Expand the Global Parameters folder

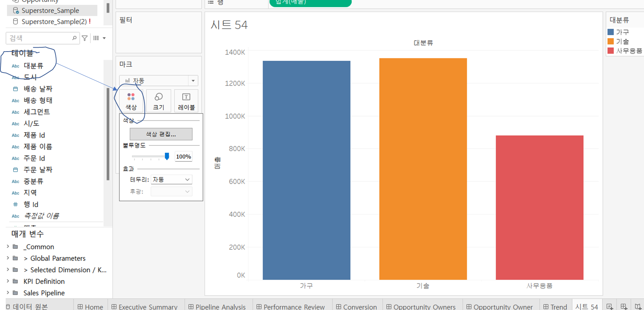(8, 258)
